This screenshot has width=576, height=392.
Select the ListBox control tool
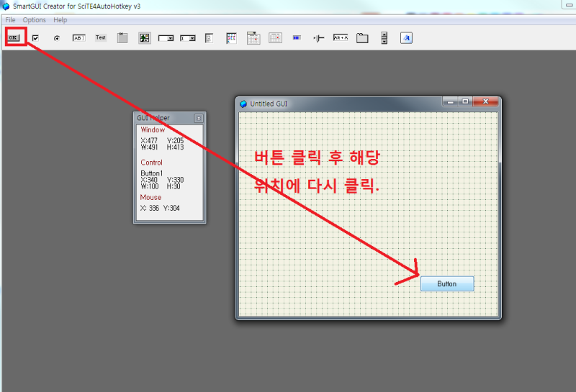[209, 38]
